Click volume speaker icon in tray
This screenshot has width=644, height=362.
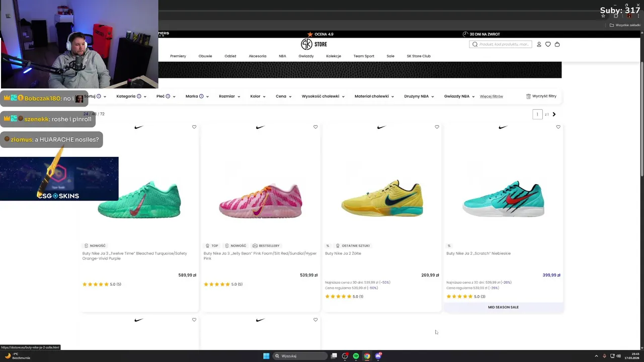click(618, 356)
